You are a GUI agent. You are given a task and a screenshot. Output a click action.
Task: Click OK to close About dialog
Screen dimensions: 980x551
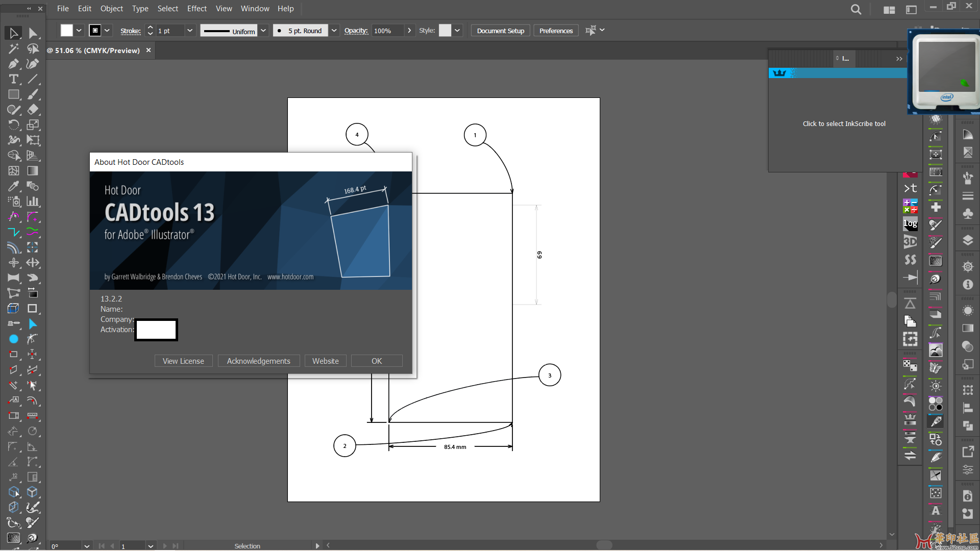(x=377, y=361)
